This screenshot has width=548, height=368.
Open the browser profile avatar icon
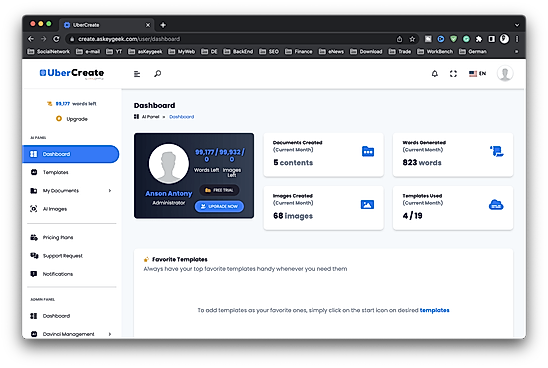pos(504,39)
